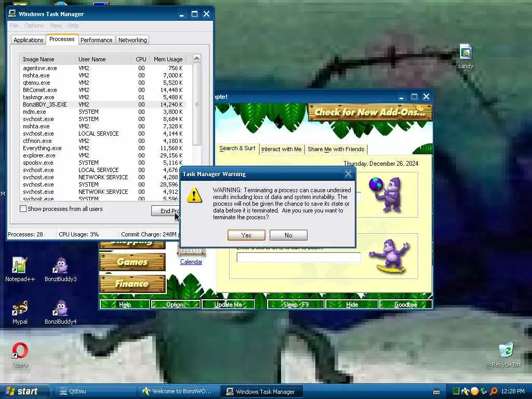Select the Everything.exe process row

[x=103, y=148]
